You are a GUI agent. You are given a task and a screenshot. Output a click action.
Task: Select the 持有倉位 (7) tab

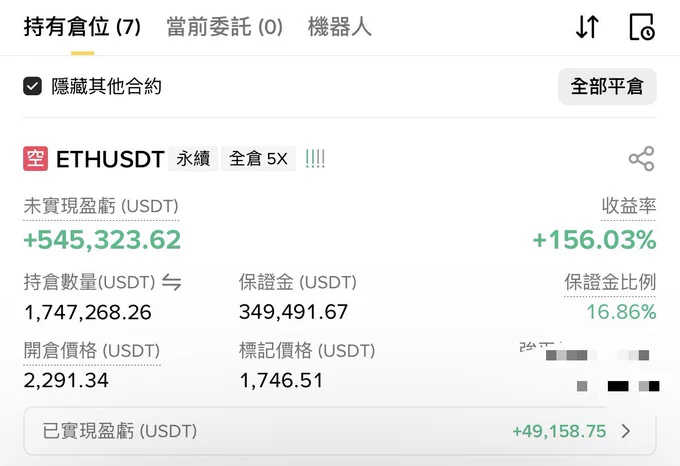coord(82,27)
